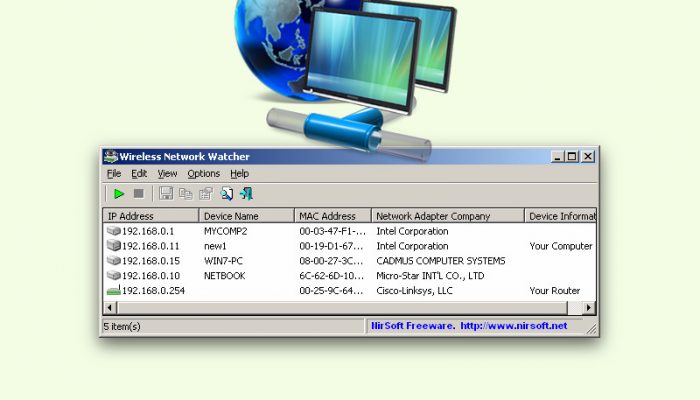Select the 192.168.0.1 IP address cell
The width and height of the screenshot is (700, 400).
[148, 231]
